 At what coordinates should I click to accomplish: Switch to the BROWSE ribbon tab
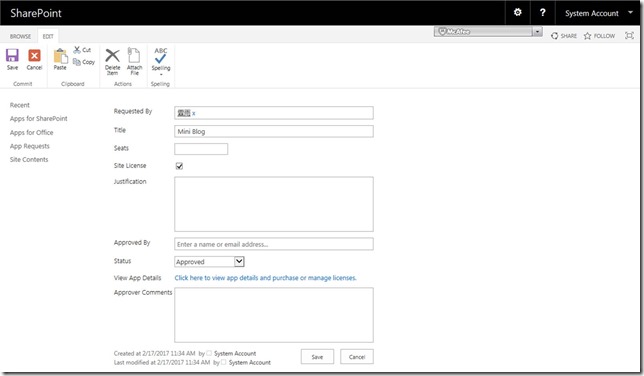click(x=21, y=36)
